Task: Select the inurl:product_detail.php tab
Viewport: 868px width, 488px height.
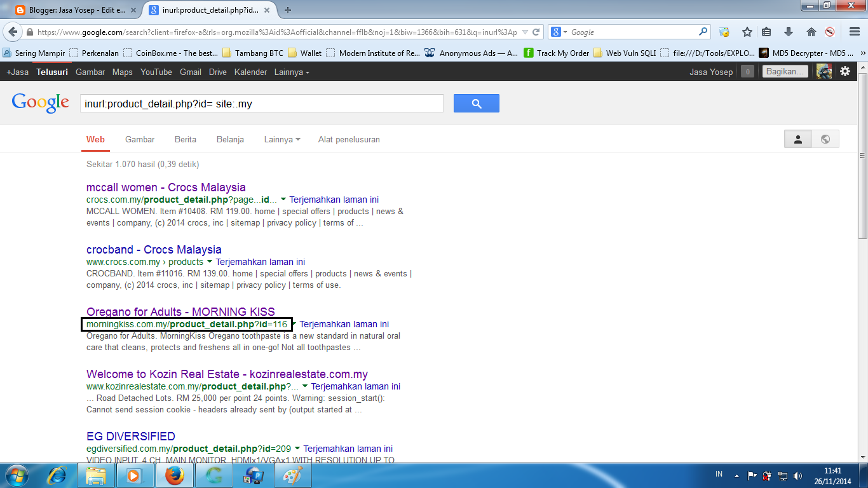Action: coord(209,10)
